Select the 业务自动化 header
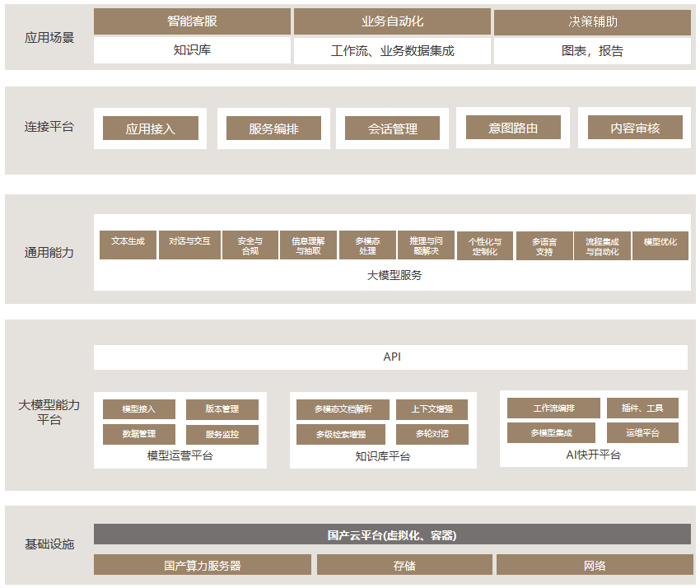The height and width of the screenshot is (588, 700). tap(392, 22)
